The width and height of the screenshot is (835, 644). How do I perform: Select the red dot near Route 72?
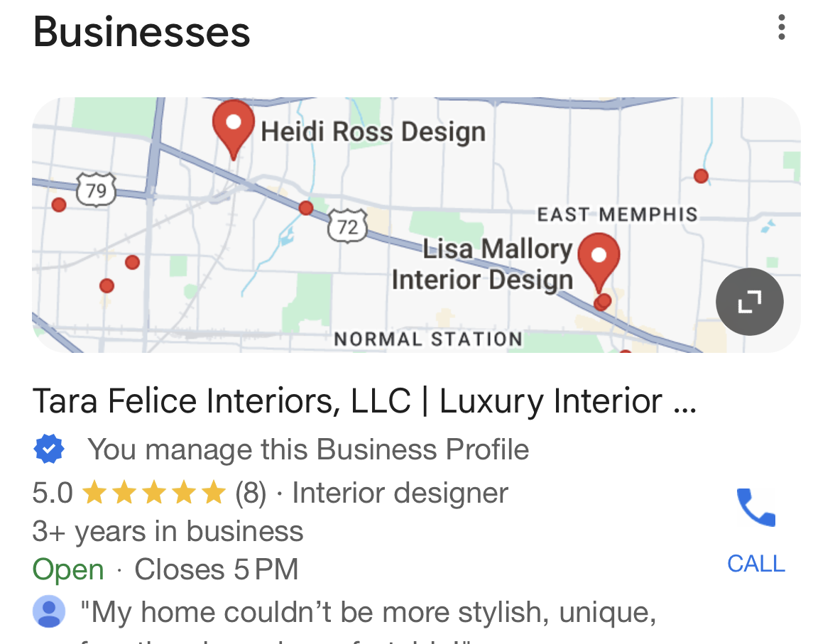coord(305,208)
